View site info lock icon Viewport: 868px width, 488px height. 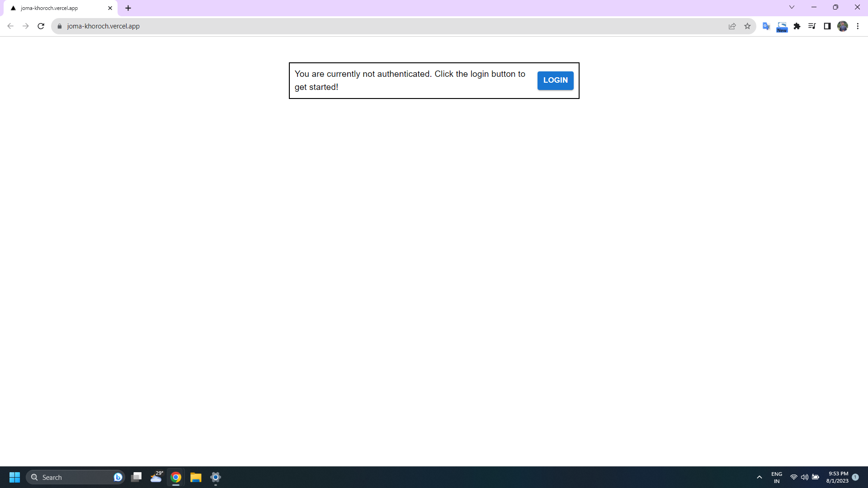pyautogui.click(x=59, y=26)
